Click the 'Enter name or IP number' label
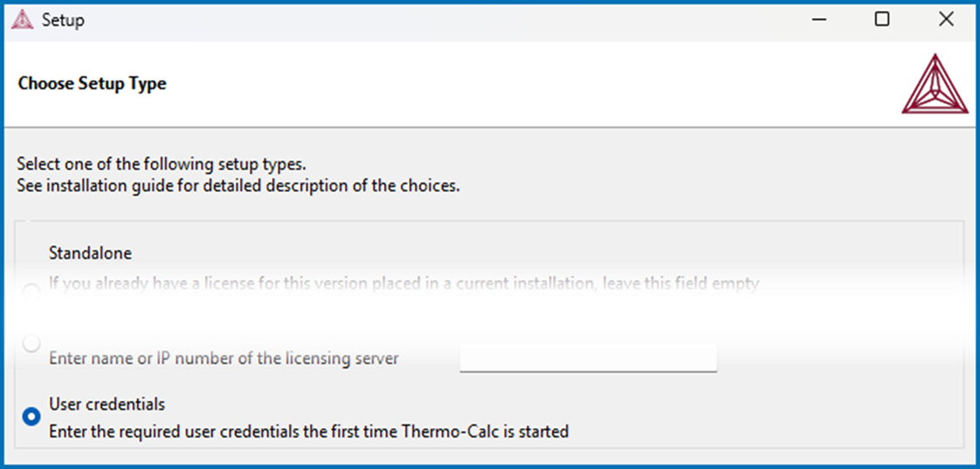The width and height of the screenshot is (980, 469). pyautogui.click(x=223, y=359)
